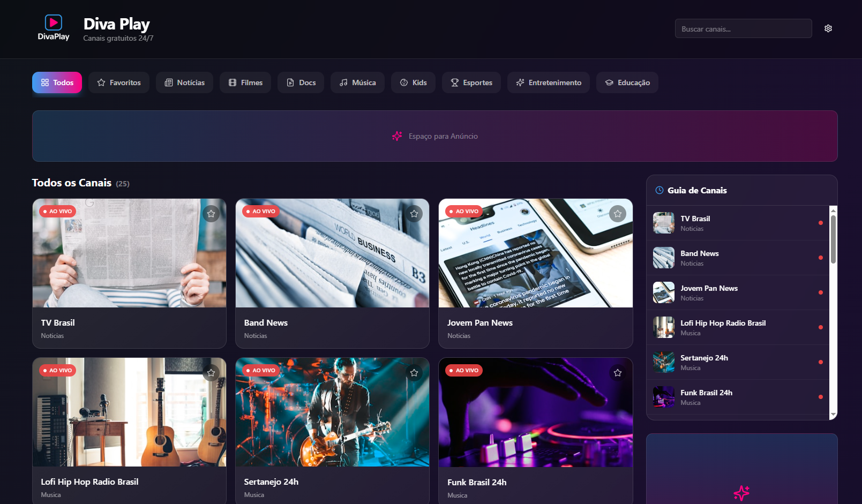Open the Notícias category tab
The image size is (862, 504).
pyautogui.click(x=184, y=82)
